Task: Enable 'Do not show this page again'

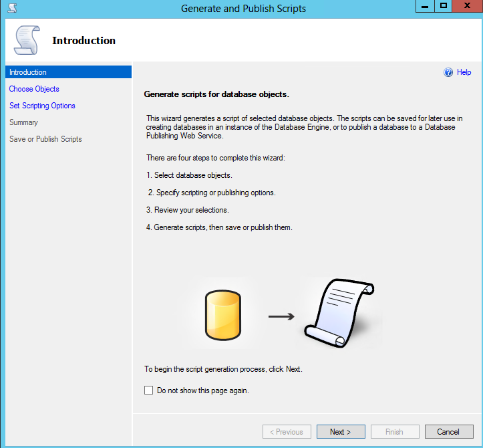Action: pos(149,390)
